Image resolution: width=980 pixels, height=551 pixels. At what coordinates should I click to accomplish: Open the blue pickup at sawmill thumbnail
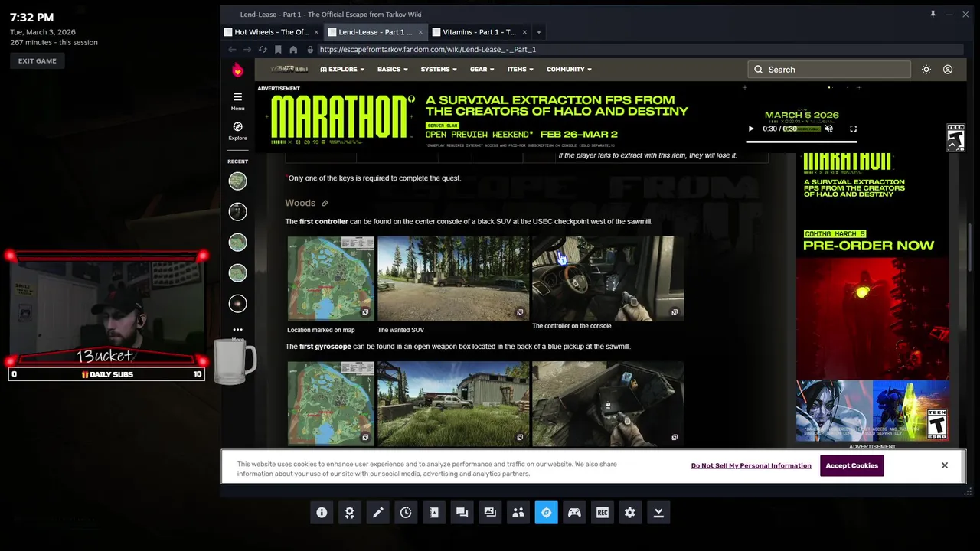[453, 403]
